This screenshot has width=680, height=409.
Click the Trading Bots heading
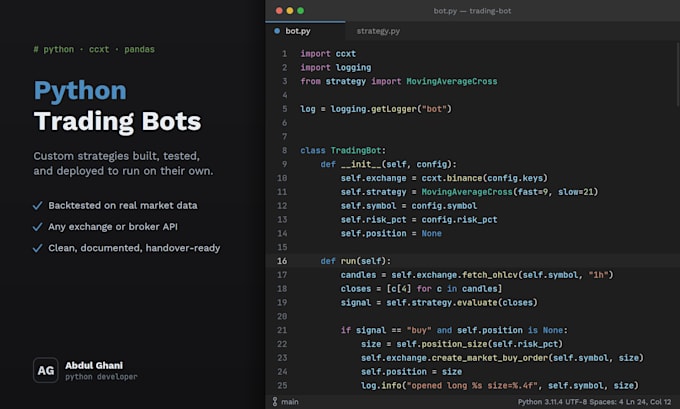tap(118, 121)
